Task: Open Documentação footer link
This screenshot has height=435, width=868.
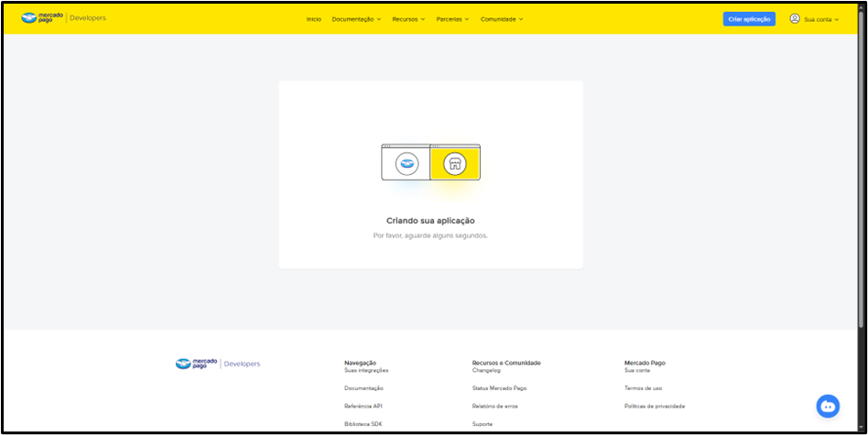Action: (363, 388)
